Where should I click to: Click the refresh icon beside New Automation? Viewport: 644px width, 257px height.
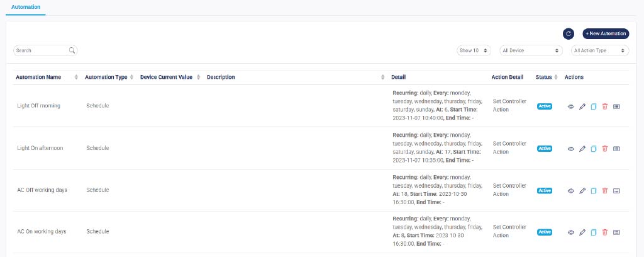point(569,33)
